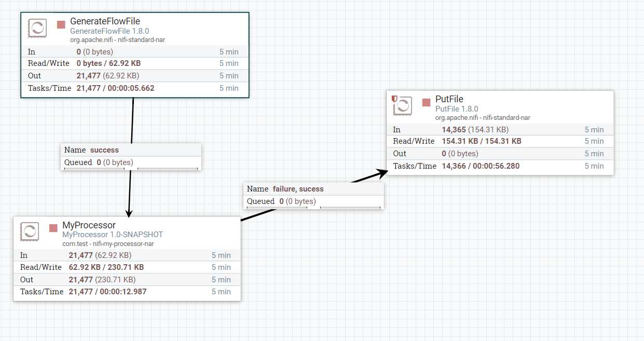The height and width of the screenshot is (341, 644).
Task: Click the PutFile processor icon
Action: 402,106
